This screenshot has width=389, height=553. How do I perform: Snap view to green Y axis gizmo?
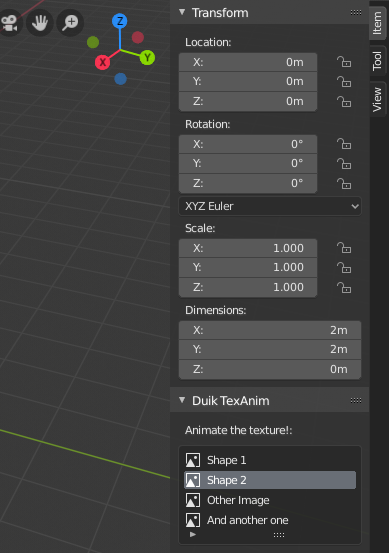(147, 57)
